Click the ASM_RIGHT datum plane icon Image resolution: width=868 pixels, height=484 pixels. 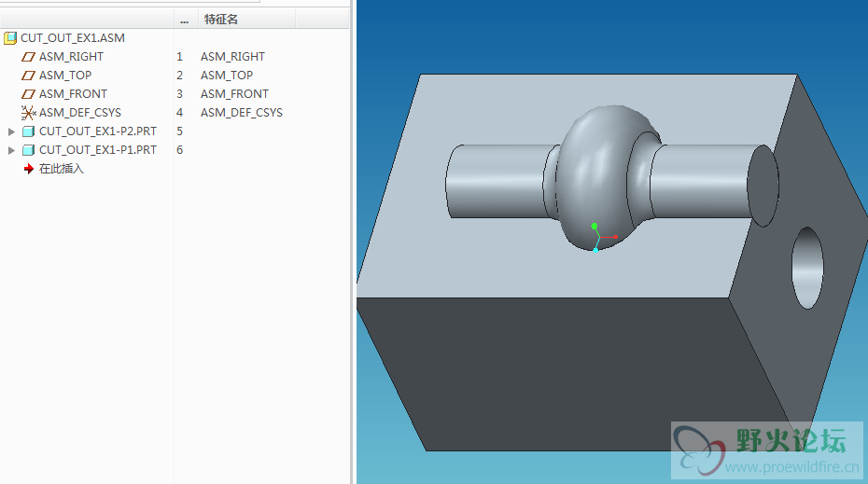tap(28, 57)
